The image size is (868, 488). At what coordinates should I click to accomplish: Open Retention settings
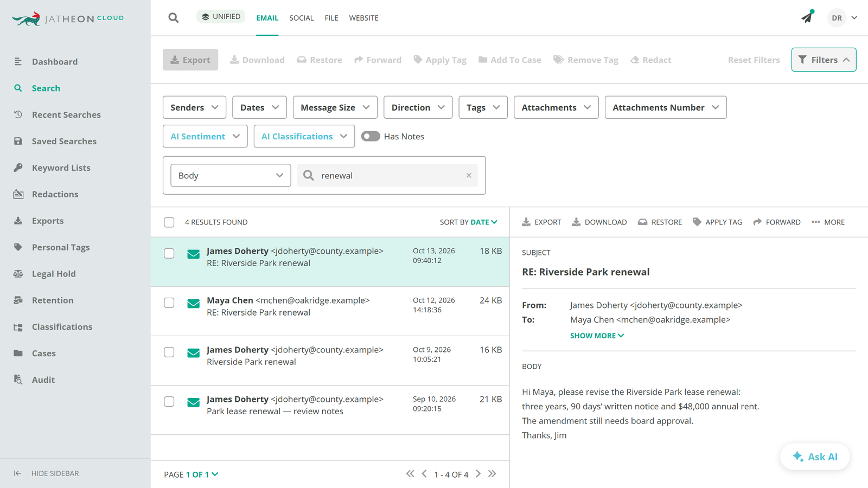pyautogui.click(x=53, y=301)
